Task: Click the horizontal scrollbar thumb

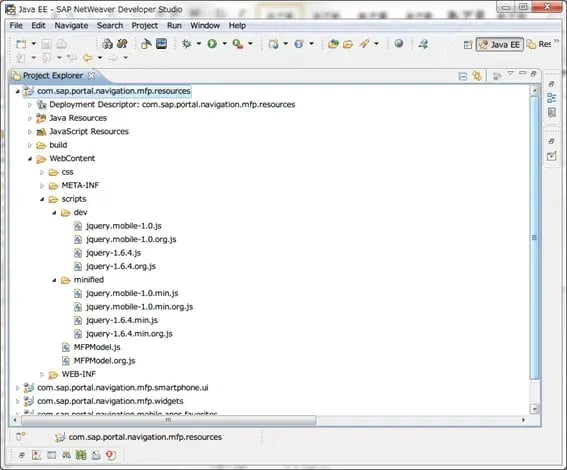Action: 169,420
